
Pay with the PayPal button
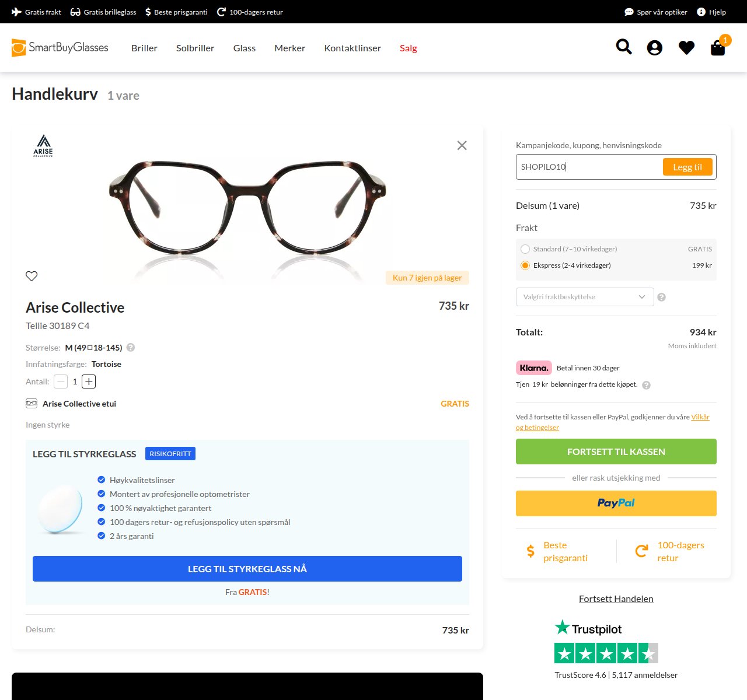(616, 503)
